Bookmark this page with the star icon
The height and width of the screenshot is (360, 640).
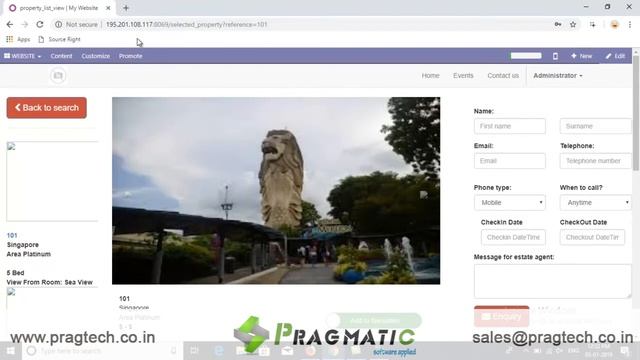pyautogui.click(x=573, y=24)
